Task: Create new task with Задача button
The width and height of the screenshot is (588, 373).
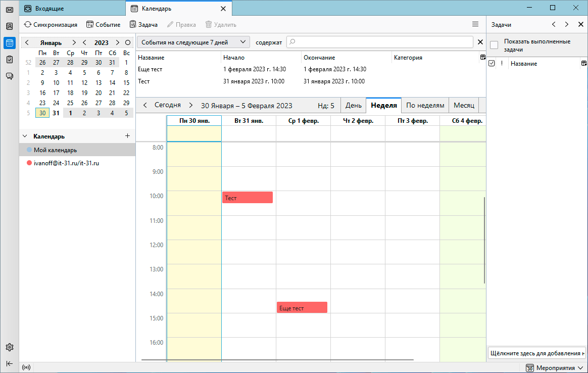Action: click(x=143, y=24)
